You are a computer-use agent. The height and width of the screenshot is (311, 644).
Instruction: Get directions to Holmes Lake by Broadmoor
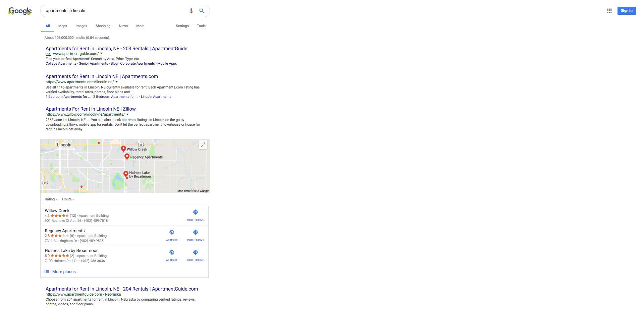pos(196,255)
